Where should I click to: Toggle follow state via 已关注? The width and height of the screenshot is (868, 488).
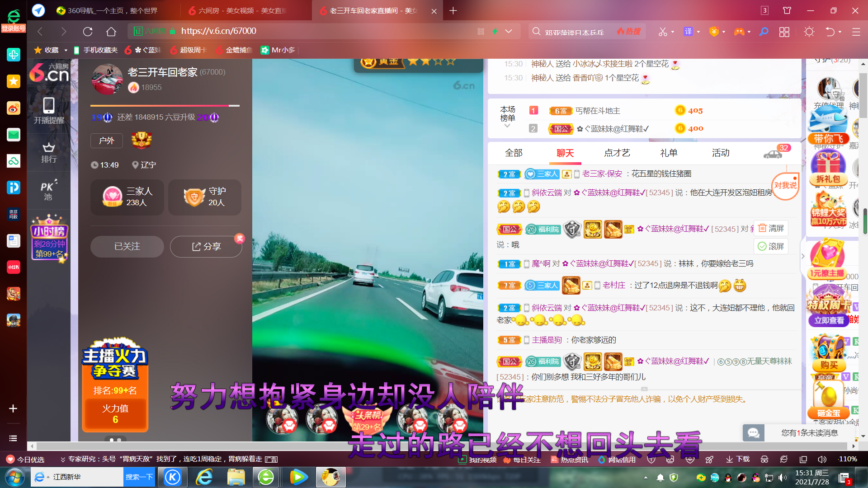(x=127, y=247)
